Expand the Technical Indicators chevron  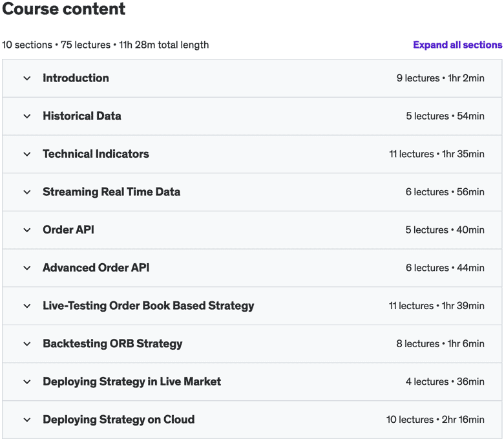click(x=27, y=154)
